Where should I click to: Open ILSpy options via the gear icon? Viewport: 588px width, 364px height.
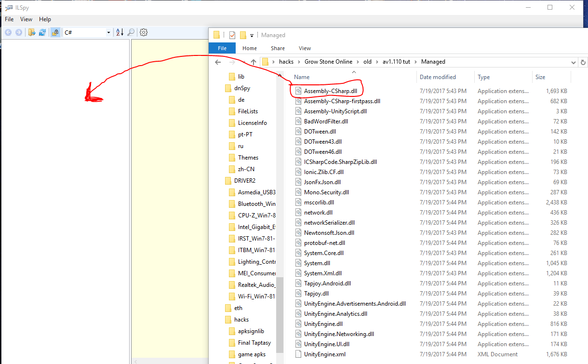point(143,32)
